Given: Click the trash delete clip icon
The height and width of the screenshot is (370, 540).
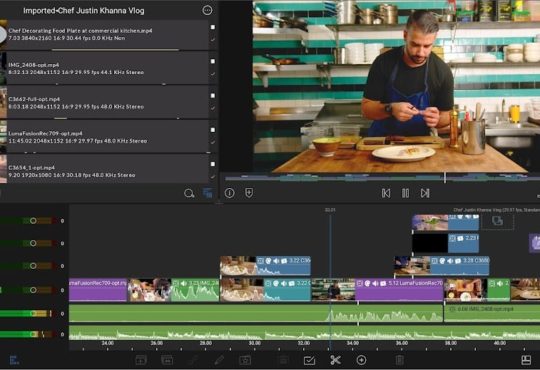Looking at the screenshot, I should (399, 360).
